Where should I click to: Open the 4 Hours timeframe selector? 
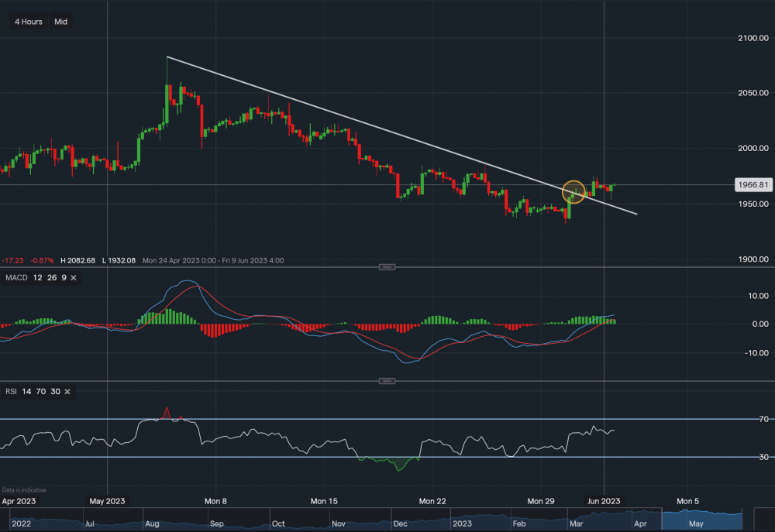[x=29, y=22]
